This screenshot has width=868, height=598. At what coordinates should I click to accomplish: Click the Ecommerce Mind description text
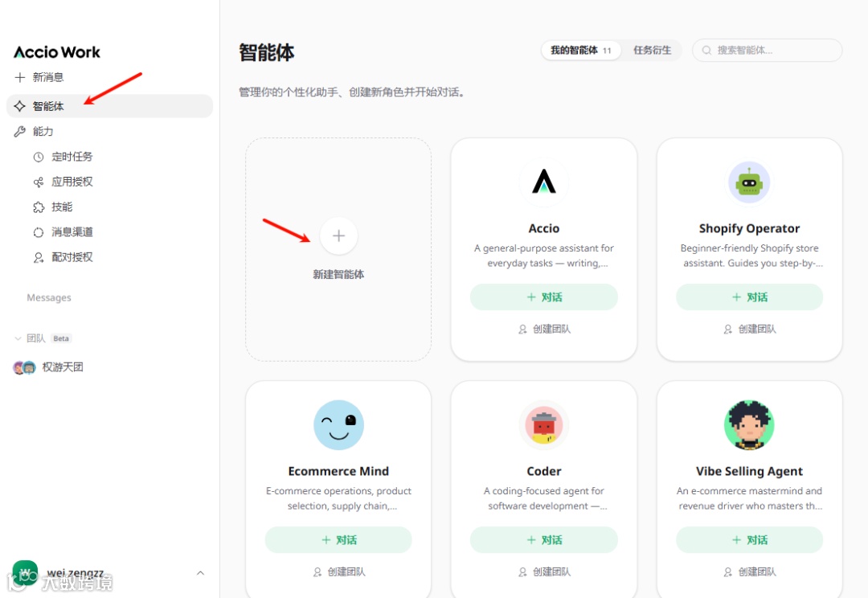point(339,498)
